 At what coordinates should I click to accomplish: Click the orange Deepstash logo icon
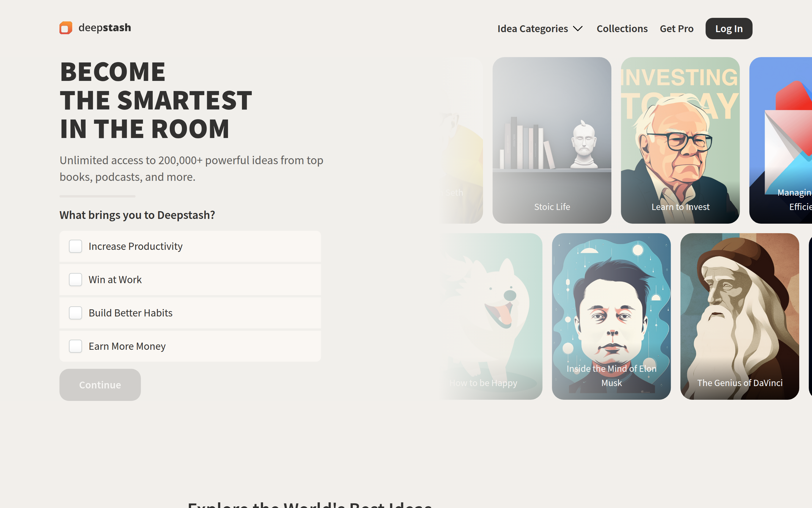(x=66, y=28)
